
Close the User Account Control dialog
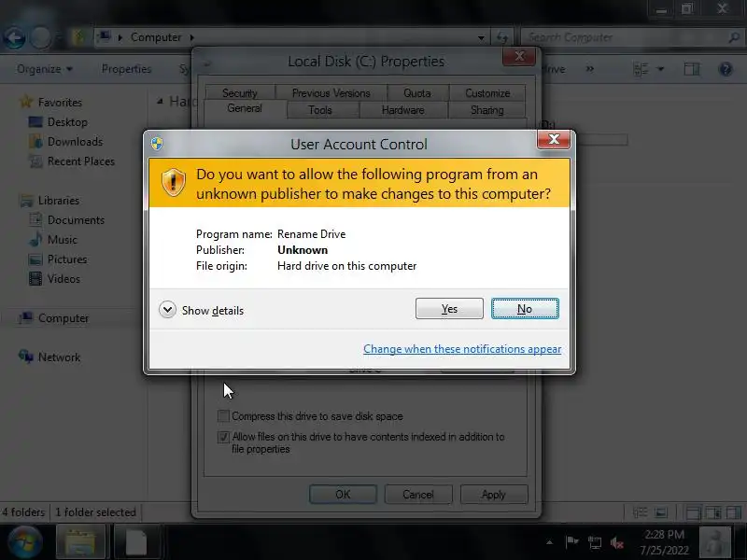(x=554, y=139)
